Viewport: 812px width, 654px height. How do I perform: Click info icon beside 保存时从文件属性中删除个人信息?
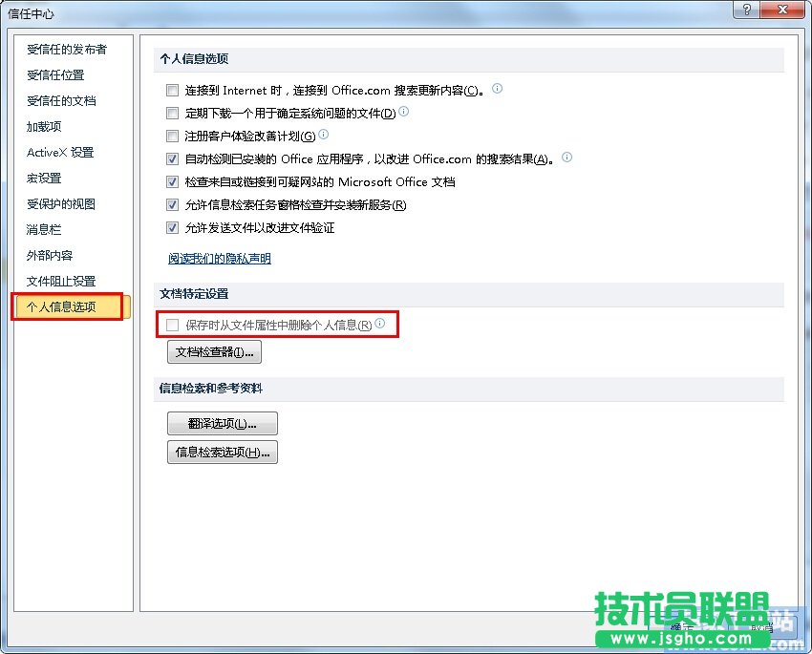point(379,324)
